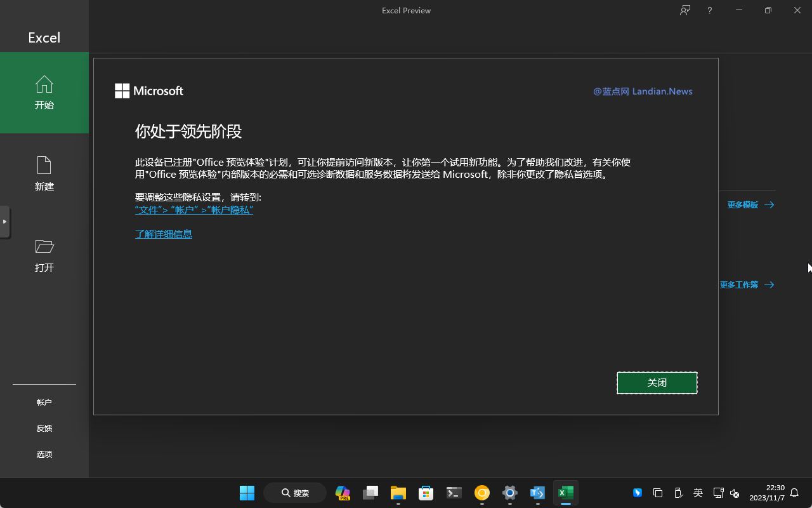The height and width of the screenshot is (508, 812).
Task: Click the 更多模板 arrow link
Action: [x=750, y=205]
